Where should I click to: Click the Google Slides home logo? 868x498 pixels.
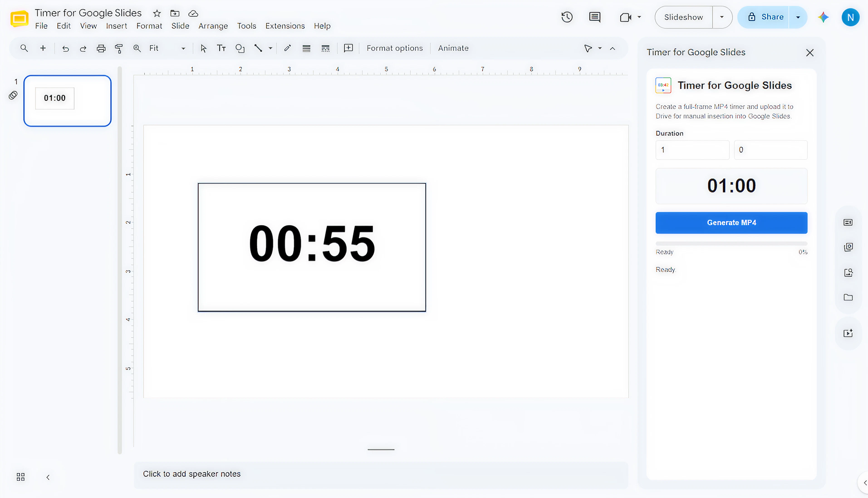tap(19, 18)
